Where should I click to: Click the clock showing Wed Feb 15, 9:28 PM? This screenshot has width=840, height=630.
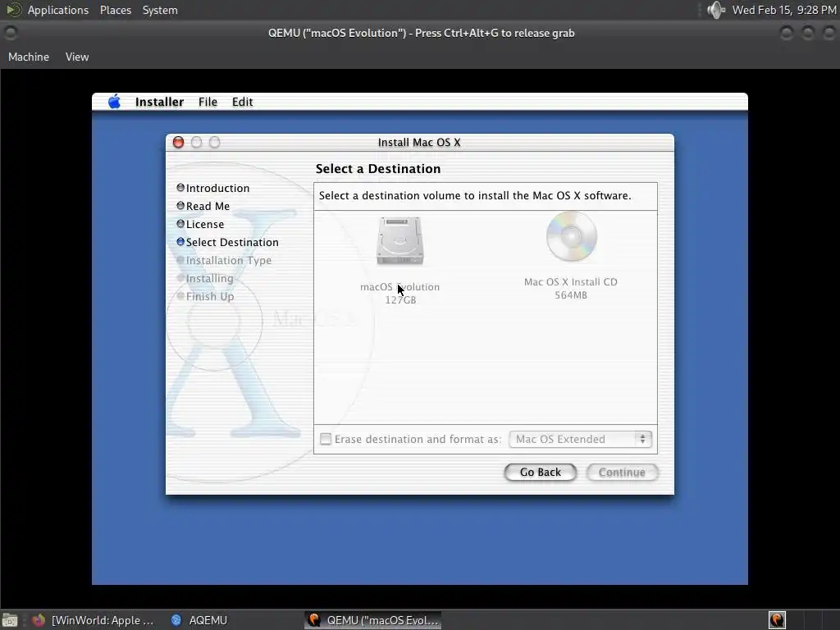[x=783, y=10]
